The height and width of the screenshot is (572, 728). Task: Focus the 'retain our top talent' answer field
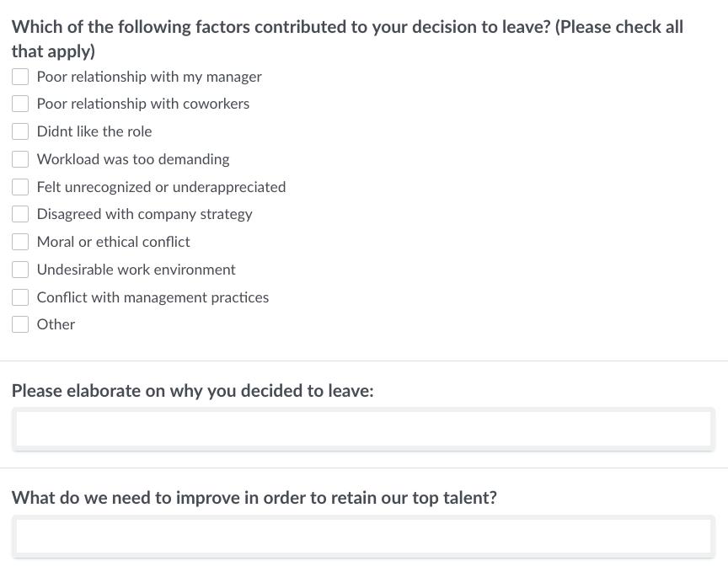363,537
